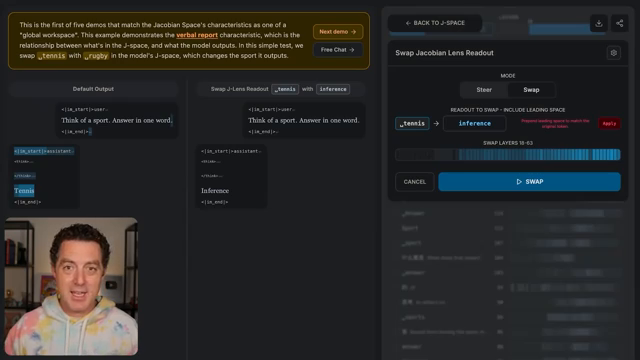This screenshot has width=640, height=360.
Task: Click the share icon in the top right
Action: tap(620, 23)
